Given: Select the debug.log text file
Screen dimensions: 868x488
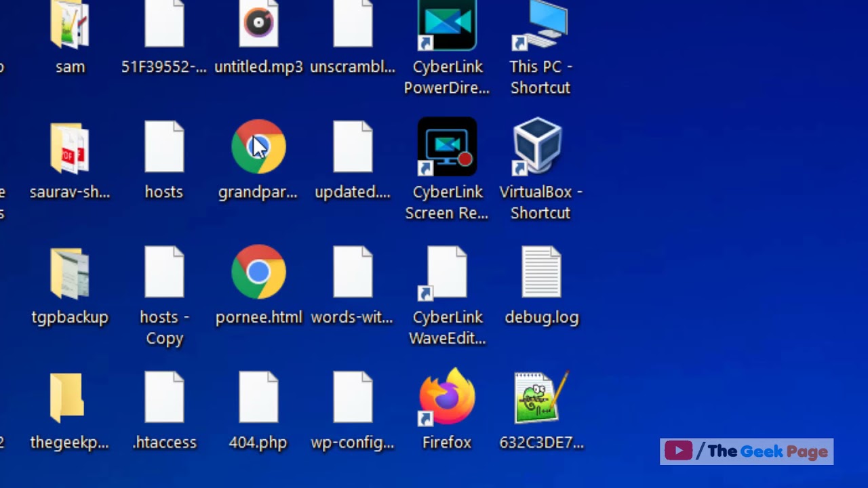Looking at the screenshot, I should (541, 272).
